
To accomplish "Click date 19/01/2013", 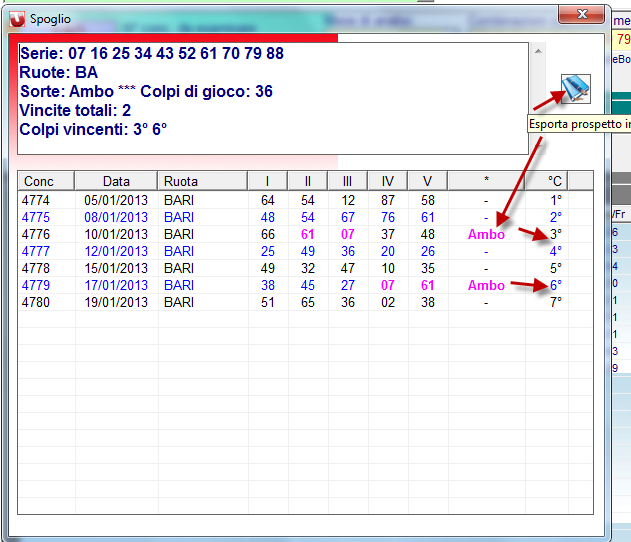I will click(x=116, y=302).
